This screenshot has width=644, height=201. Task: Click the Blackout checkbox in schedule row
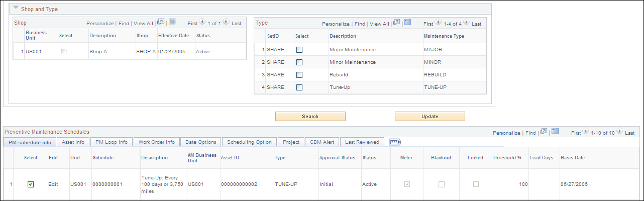tap(441, 184)
